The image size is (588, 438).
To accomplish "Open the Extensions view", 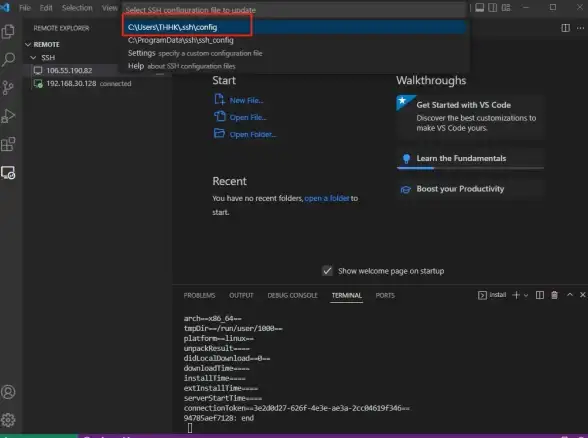I will point(8,144).
